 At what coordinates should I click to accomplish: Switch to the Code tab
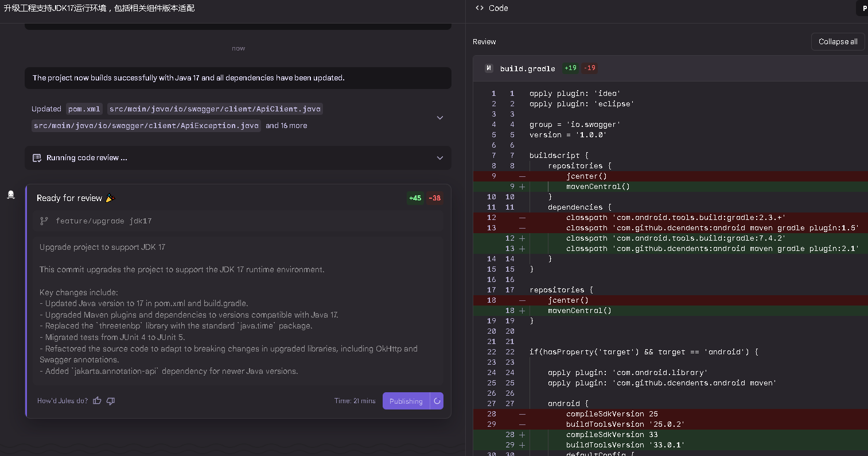coord(498,8)
